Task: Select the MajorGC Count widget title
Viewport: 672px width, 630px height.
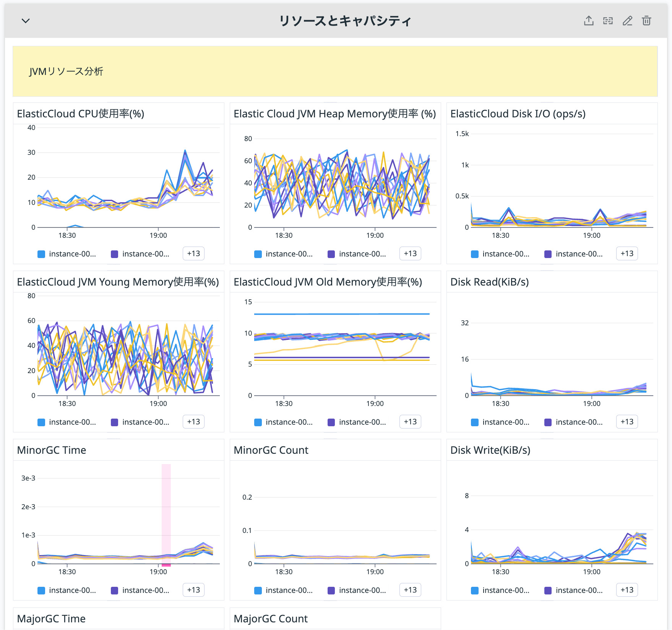Action: (x=271, y=619)
